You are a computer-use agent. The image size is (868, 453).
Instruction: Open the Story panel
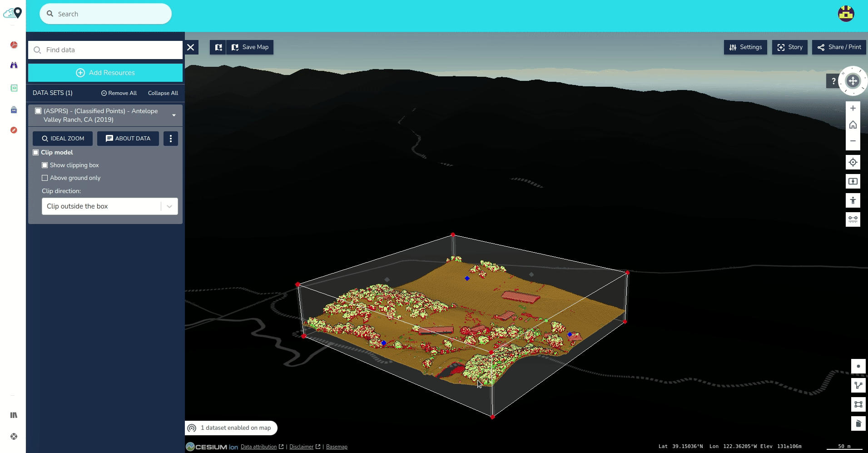(790, 47)
